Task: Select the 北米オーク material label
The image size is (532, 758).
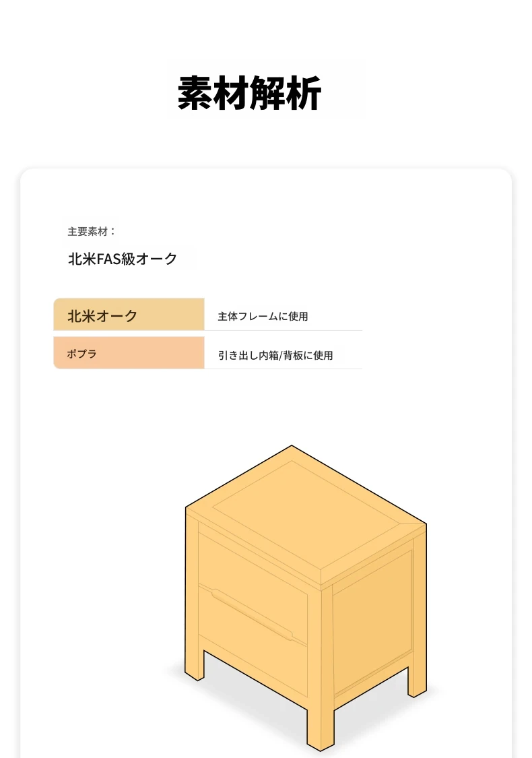Action: point(102,316)
